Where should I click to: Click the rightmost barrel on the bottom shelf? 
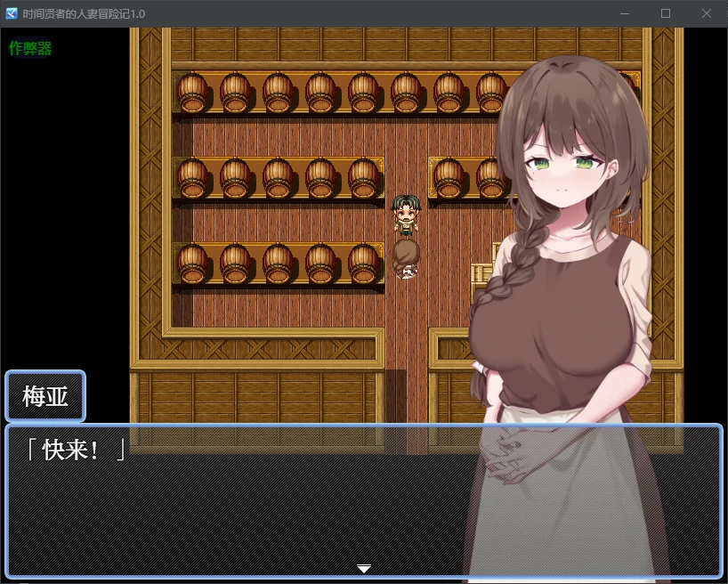362,264
